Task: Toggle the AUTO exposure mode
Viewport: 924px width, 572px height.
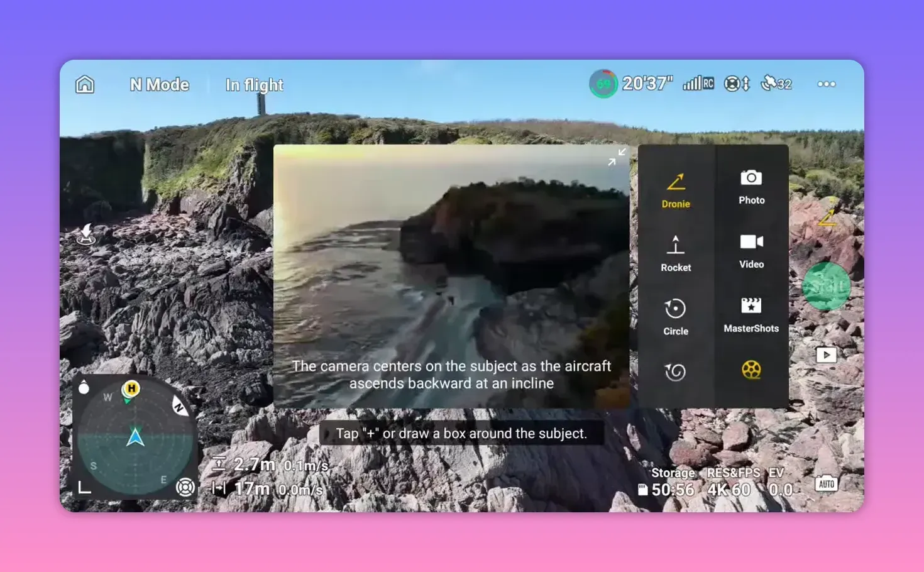Action: 825,484
